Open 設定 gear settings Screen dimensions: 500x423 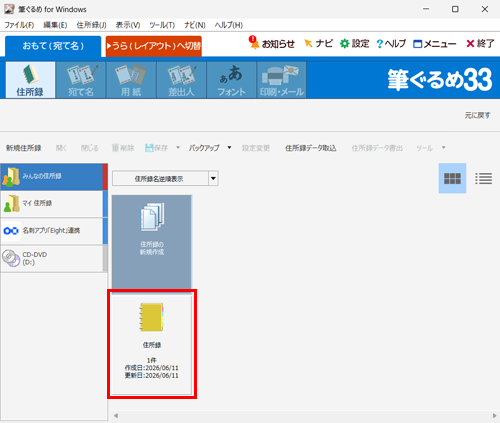(355, 44)
